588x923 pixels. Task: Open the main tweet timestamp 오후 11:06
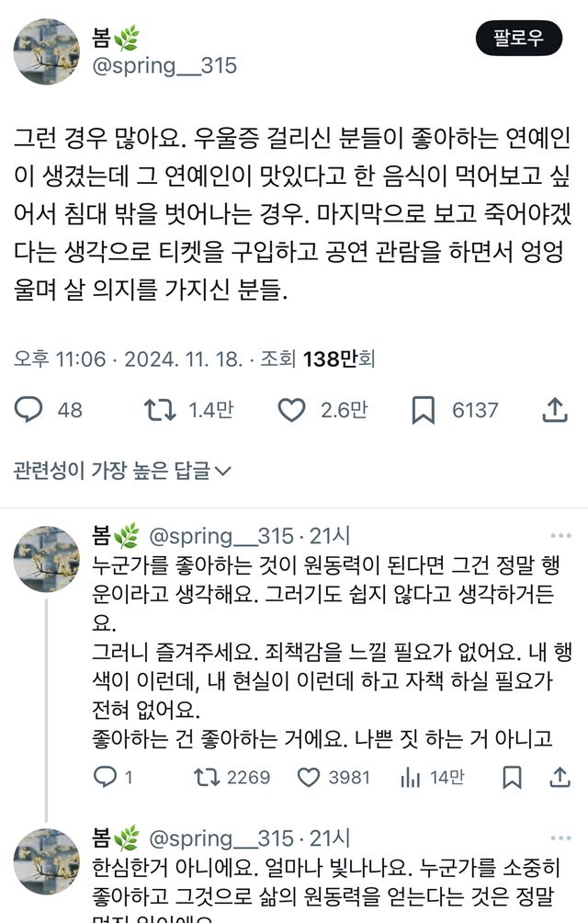60,359
